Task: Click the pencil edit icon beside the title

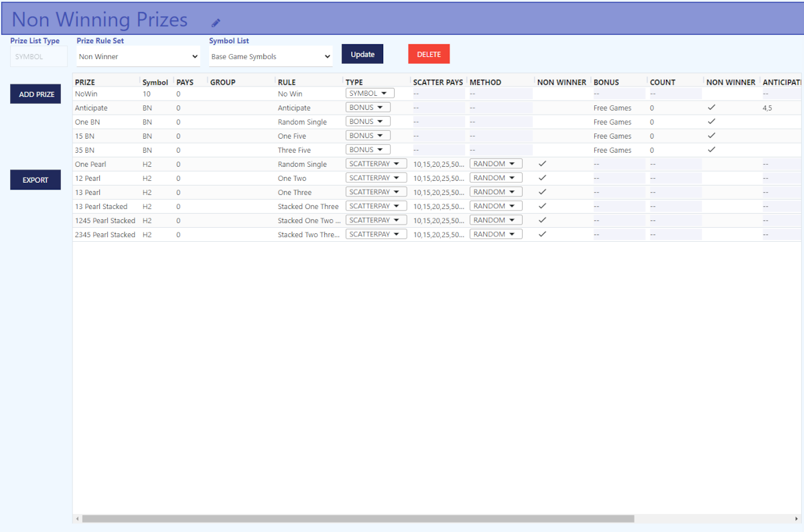Action: tap(216, 23)
